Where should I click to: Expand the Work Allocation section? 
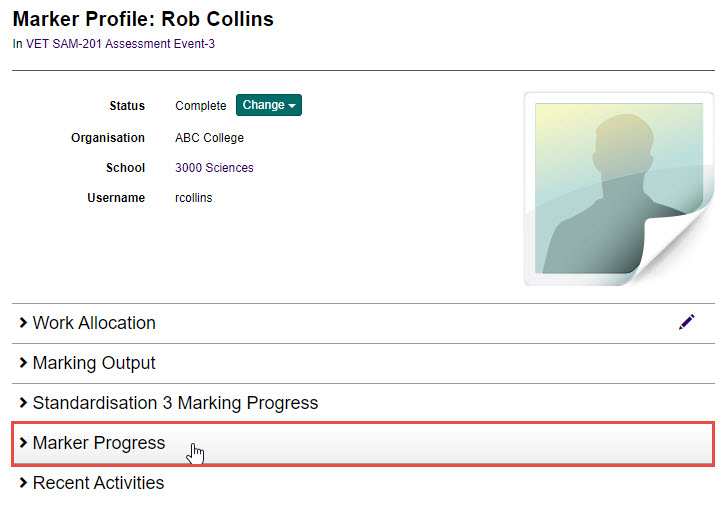click(94, 323)
